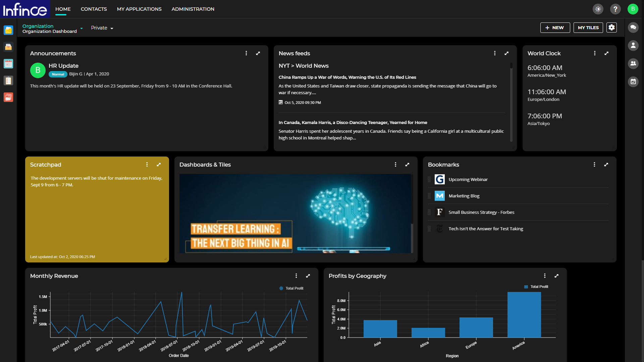Click the News feeds vertical scrollbar
This screenshot has height=362, width=644.
click(x=511, y=101)
